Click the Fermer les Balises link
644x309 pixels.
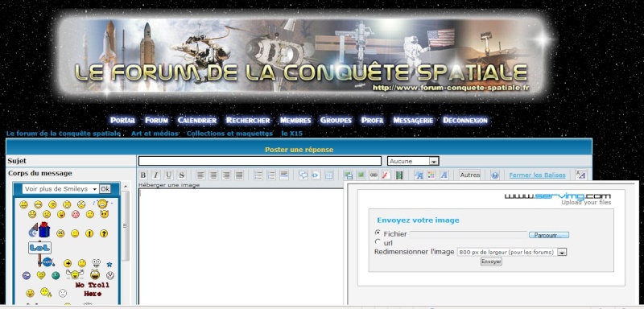pos(537,175)
